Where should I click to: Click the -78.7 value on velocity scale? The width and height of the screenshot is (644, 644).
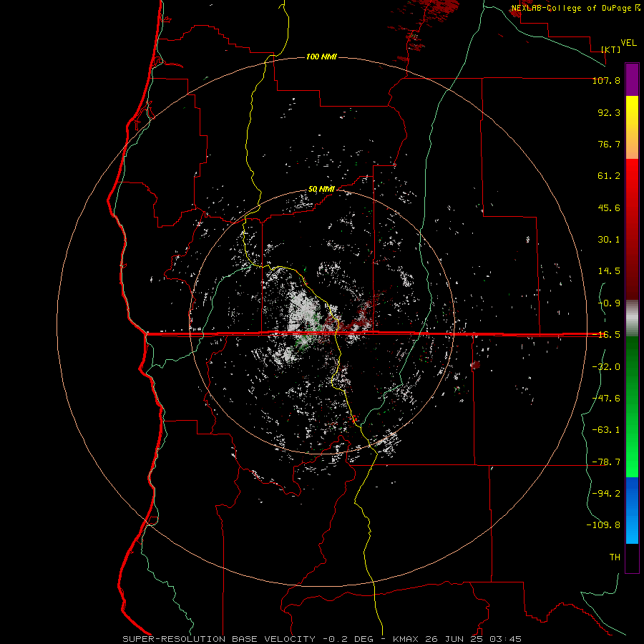pyautogui.click(x=606, y=462)
